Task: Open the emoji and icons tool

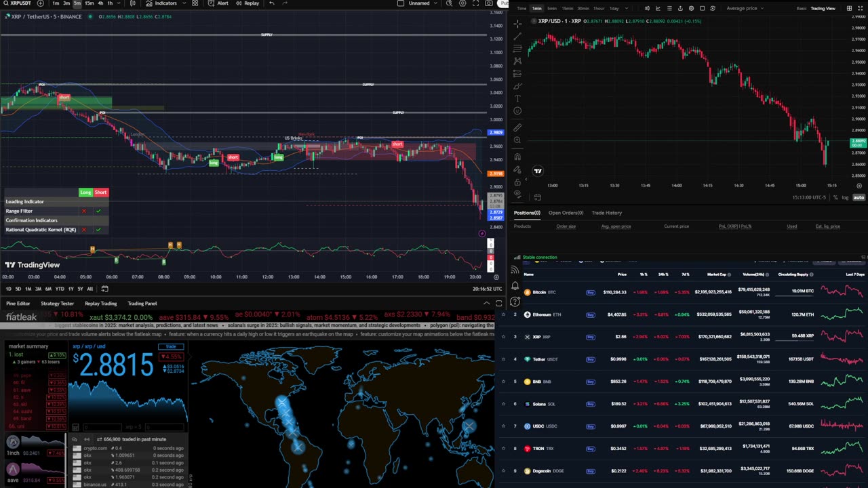Action: tap(517, 110)
